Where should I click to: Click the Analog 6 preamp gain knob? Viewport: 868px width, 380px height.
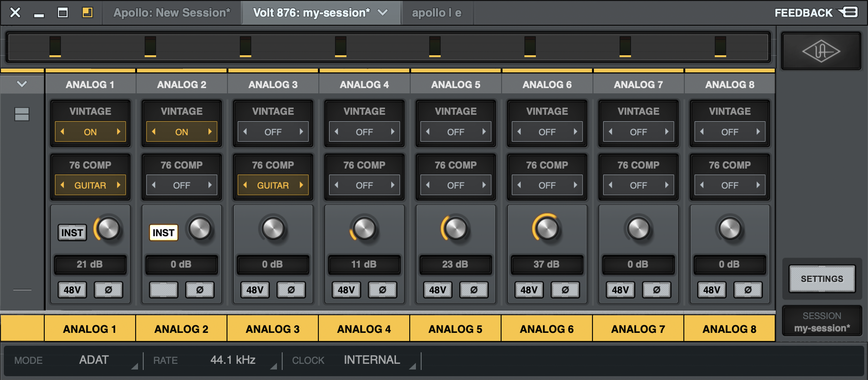[547, 229]
